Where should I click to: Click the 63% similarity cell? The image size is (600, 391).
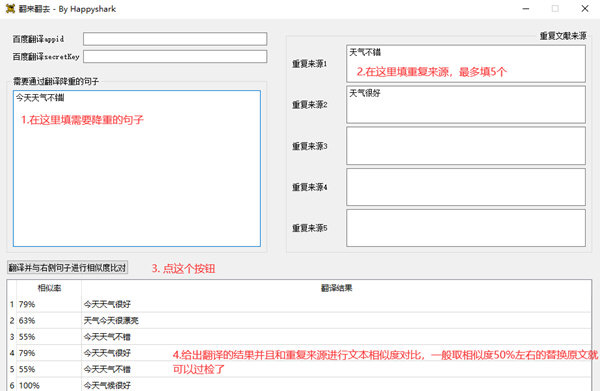coord(49,321)
